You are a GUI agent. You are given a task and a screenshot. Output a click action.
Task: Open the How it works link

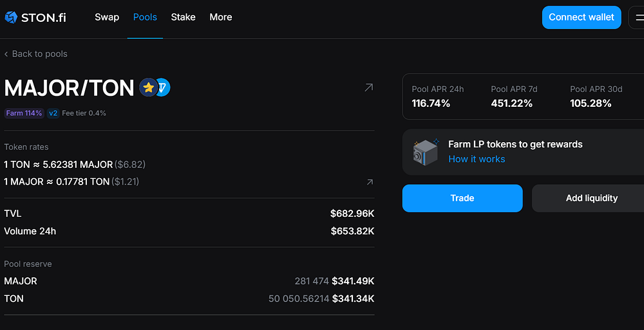click(477, 159)
